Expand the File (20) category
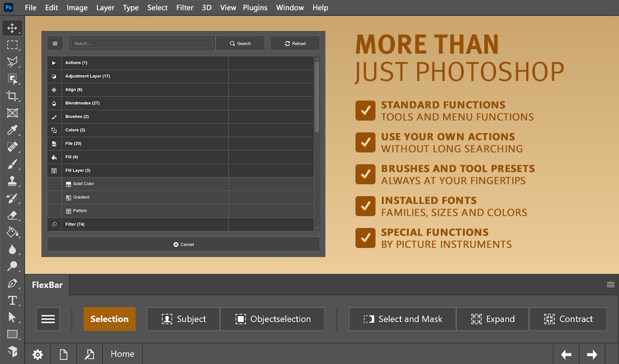Viewport: 619px width, 364px height. click(x=181, y=144)
